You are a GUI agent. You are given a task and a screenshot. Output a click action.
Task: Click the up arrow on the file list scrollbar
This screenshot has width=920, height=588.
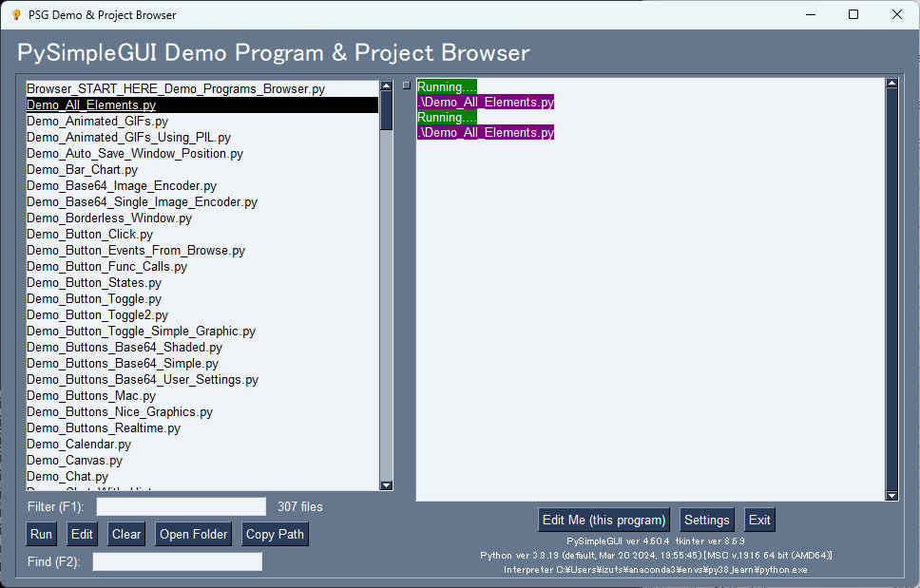[385, 85]
